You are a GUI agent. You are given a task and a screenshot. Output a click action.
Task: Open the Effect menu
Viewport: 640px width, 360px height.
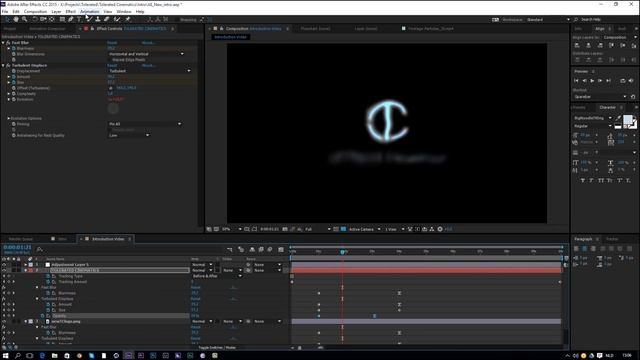pos(71,12)
